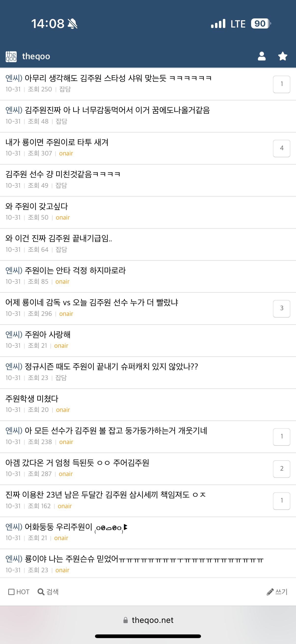Filter by onair tag under '주원학생 미쳤다'
The image size is (296, 644).
tap(63, 409)
